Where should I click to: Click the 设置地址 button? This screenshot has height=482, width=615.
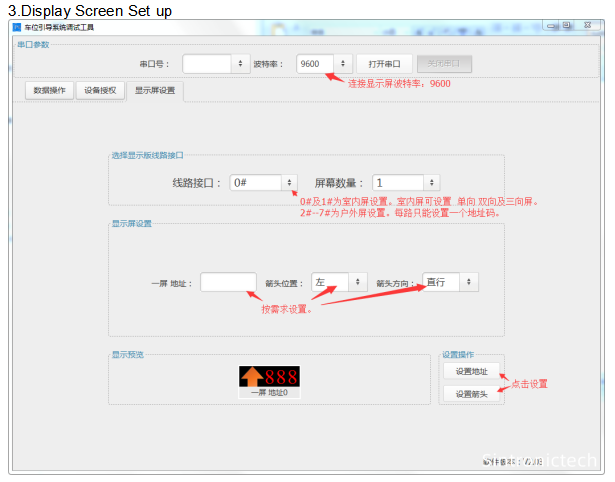(471, 371)
